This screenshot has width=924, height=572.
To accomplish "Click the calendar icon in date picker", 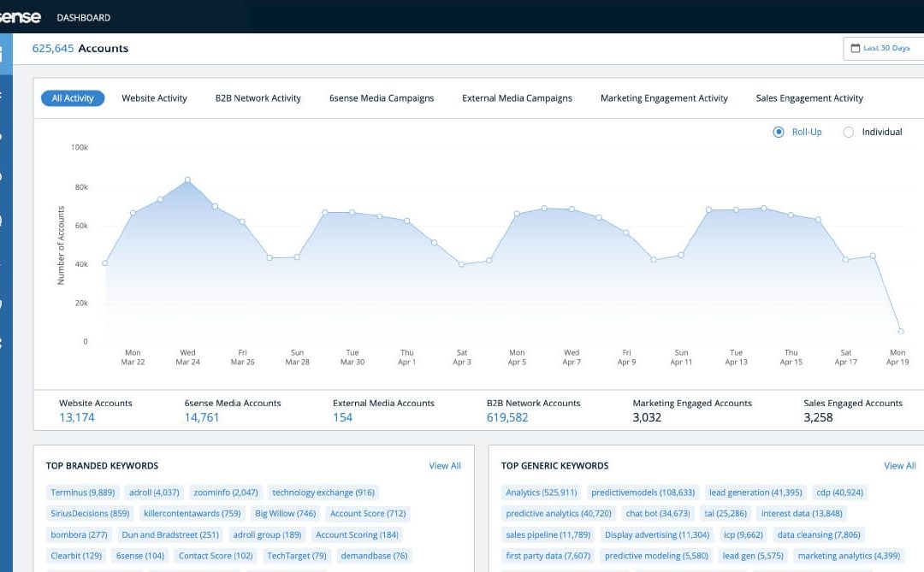I will click(855, 48).
